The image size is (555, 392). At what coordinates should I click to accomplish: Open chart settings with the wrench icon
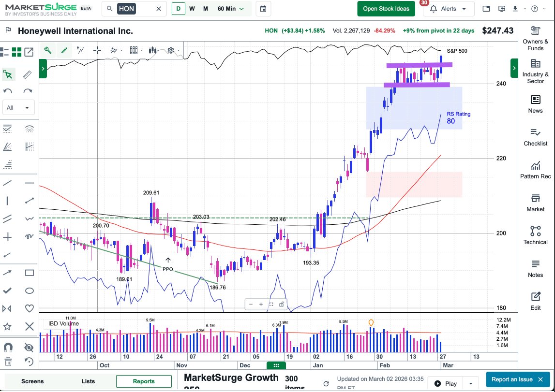(46, 50)
